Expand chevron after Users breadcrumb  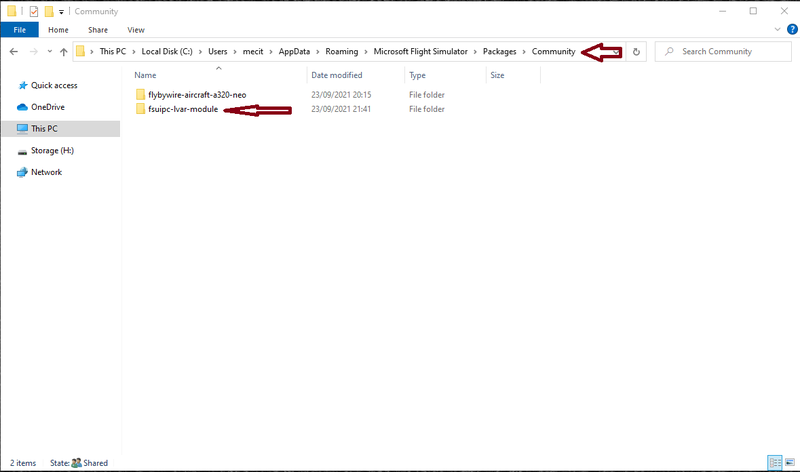tap(235, 52)
